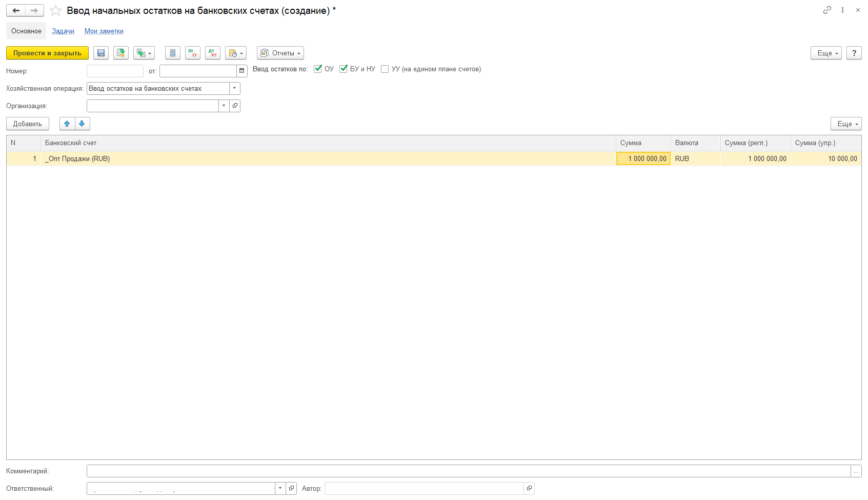This screenshot has height=500, width=868.
Task: Post the document with the green arrow icon
Action: coord(120,53)
